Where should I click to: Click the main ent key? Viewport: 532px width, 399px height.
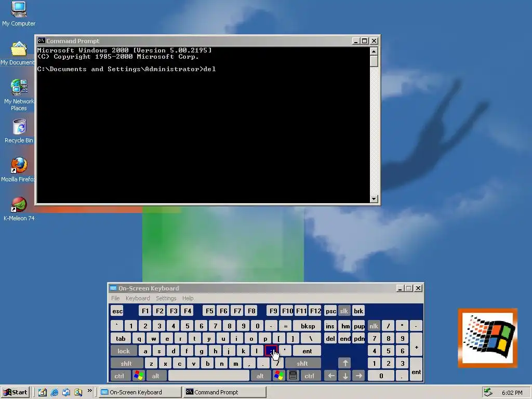(x=307, y=351)
